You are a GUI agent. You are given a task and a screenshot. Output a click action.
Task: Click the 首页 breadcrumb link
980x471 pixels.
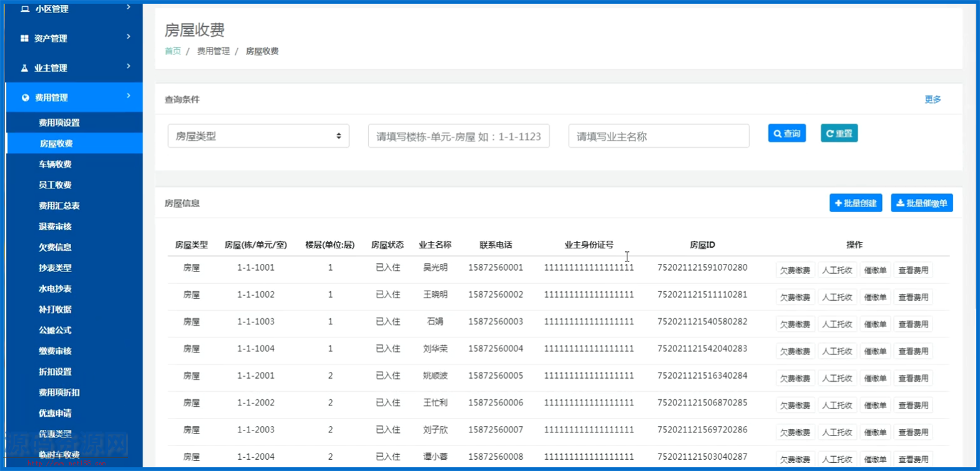(x=172, y=51)
